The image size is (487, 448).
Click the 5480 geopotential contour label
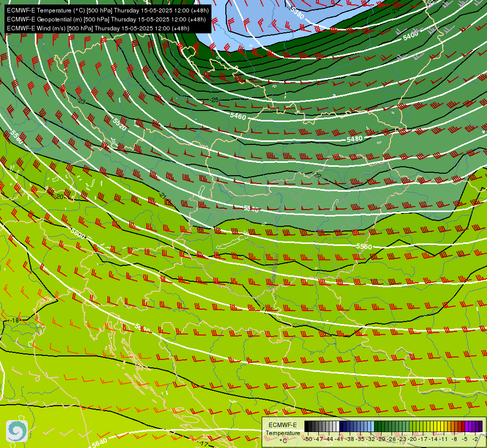354,139
